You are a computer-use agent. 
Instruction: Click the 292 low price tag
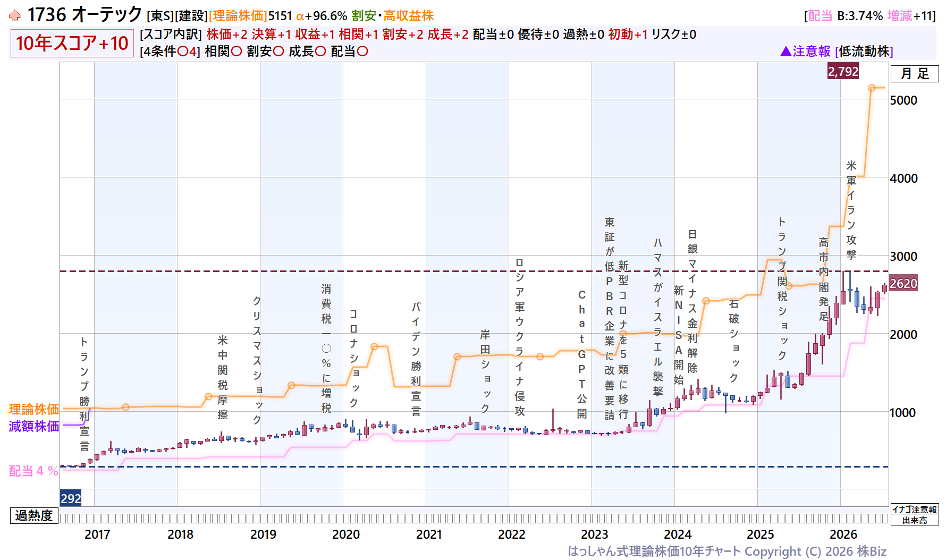pos(70,498)
